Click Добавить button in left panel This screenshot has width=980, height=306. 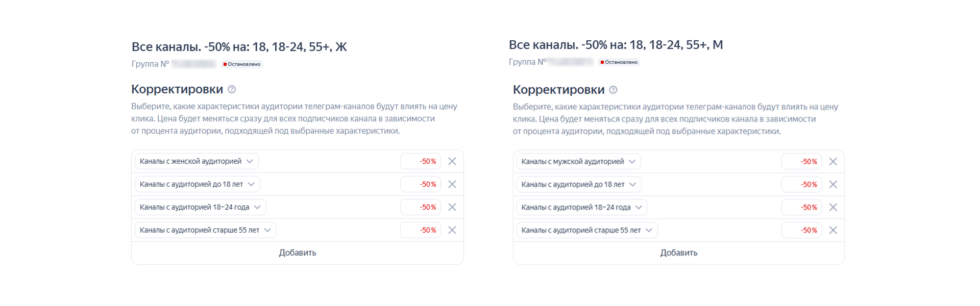point(298,253)
